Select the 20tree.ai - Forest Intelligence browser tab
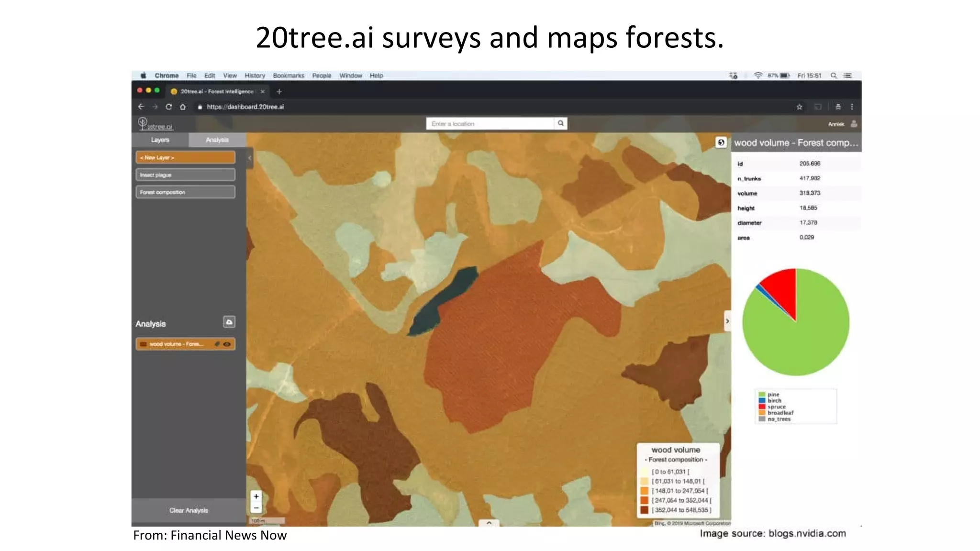Image resolution: width=980 pixels, height=551 pixels. coord(217,91)
